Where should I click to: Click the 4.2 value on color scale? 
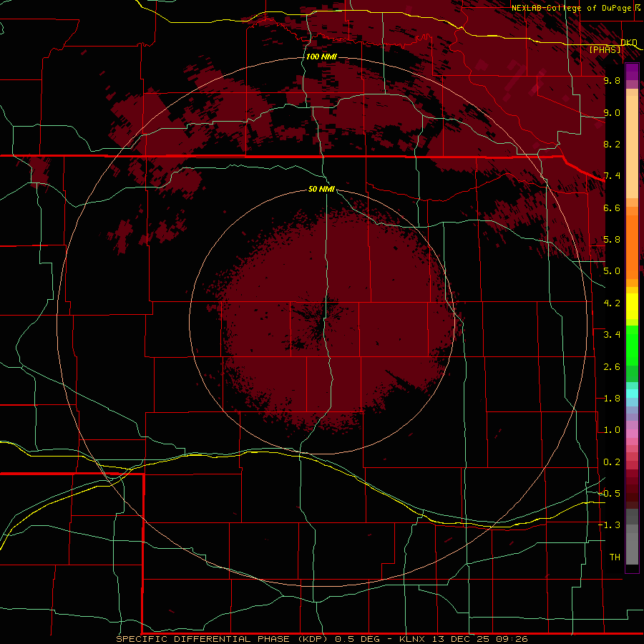click(612, 303)
